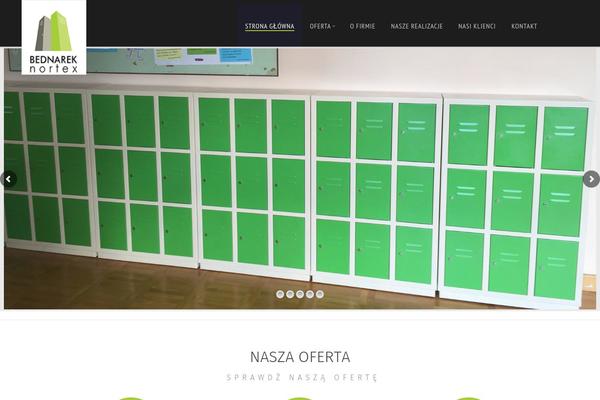
Task: Open Nasze Realizacje page
Action: [416, 26]
